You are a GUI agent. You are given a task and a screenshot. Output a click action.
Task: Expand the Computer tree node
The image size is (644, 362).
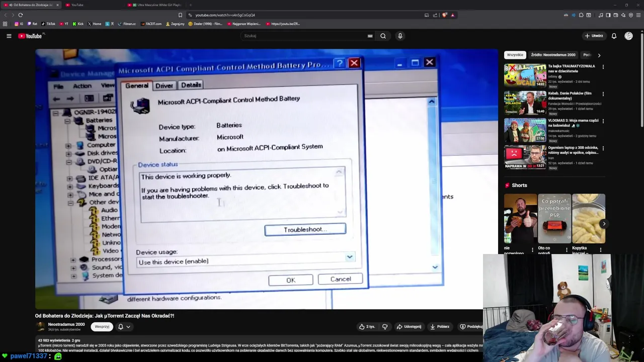pyautogui.click(x=68, y=146)
